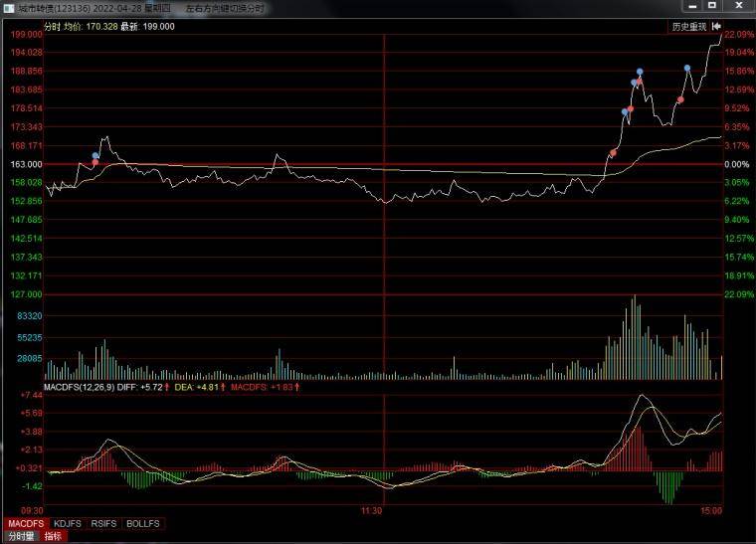Click the 均价: 170.328 value
This screenshot has width=756, height=544.
tap(91, 27)
